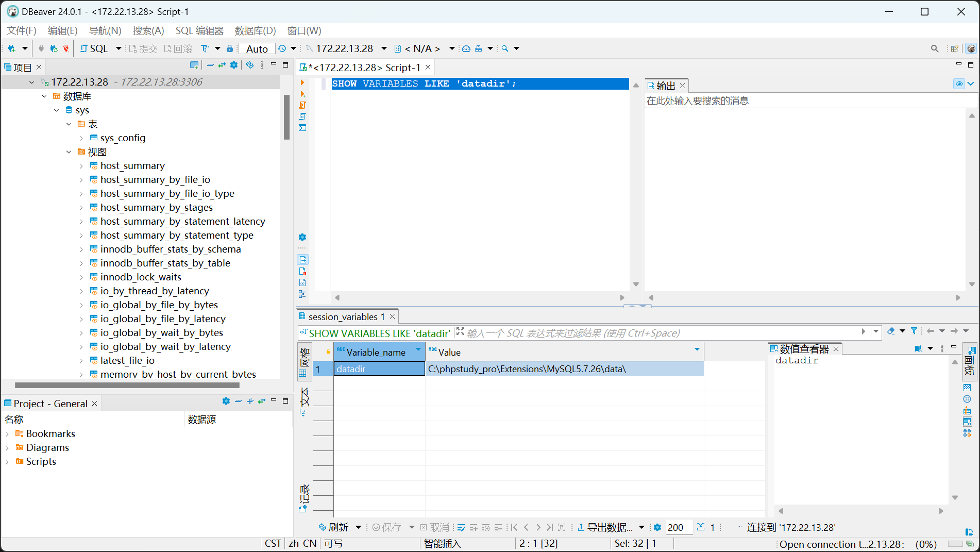Click the project tree vertical scrollbar

(286, 117)
